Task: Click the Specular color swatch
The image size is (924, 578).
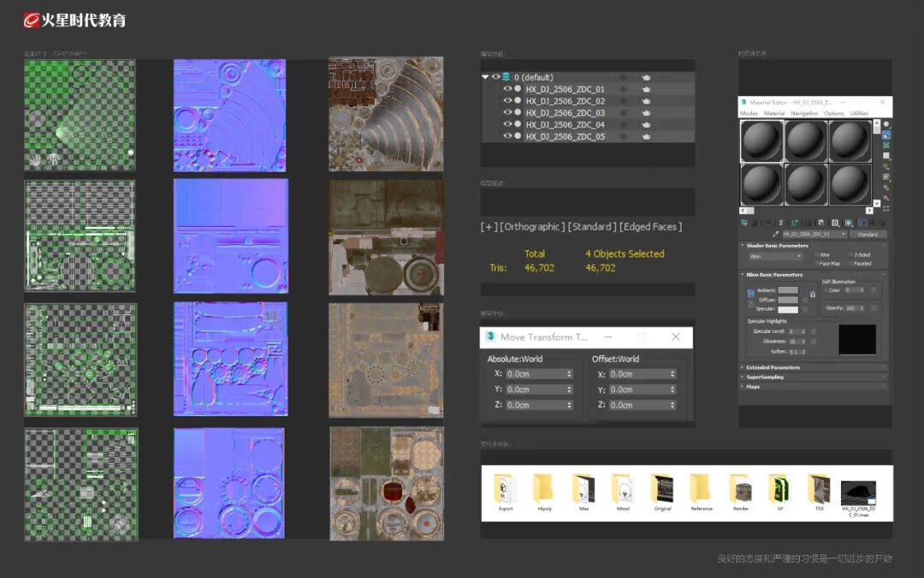Action: tap(788, 309)
